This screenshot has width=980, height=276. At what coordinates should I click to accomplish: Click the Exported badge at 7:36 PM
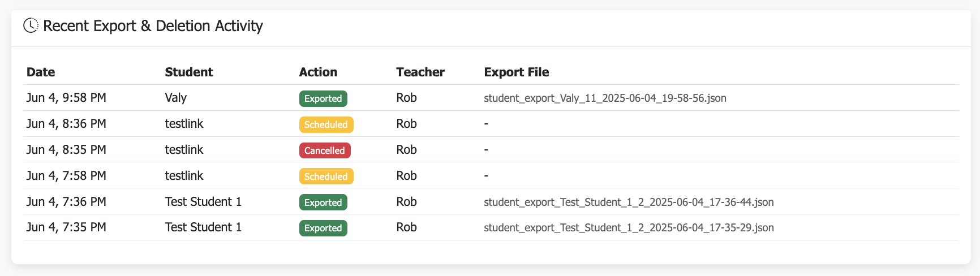323,202
